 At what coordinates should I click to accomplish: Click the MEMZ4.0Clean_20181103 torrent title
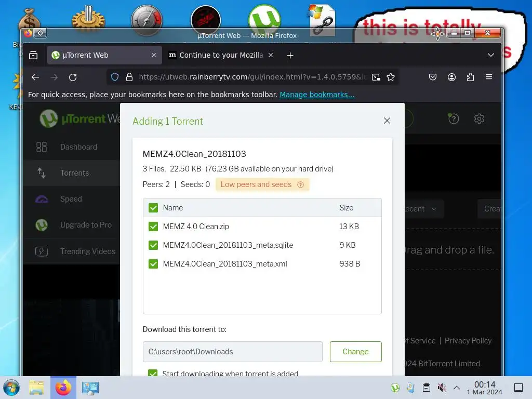pos(194,154)
